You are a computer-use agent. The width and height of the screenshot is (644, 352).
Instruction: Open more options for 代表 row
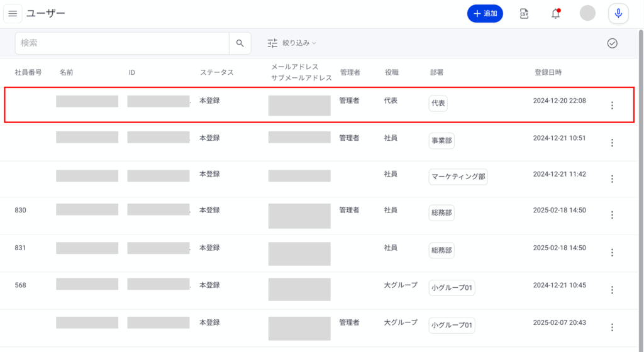point(612,106)
